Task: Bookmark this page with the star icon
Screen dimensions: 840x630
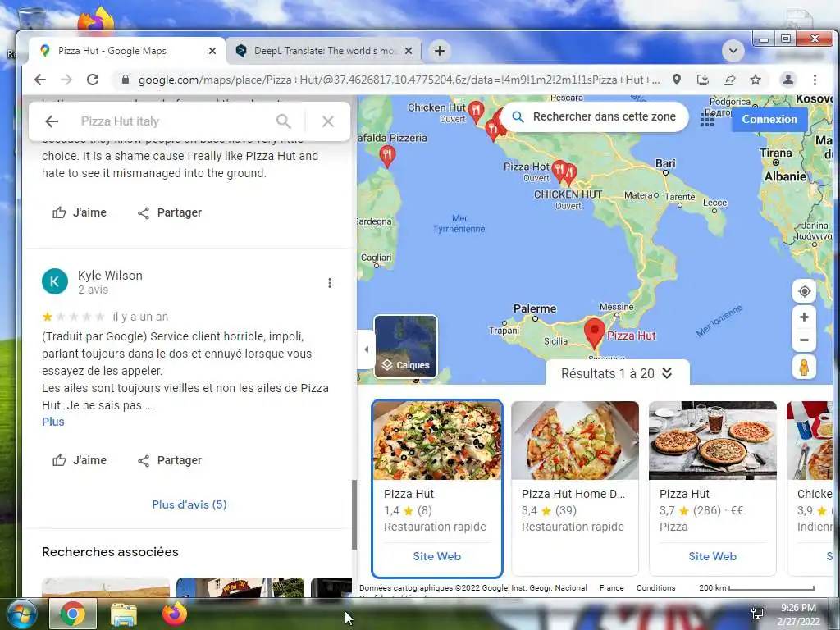Action: click(756, 80)
